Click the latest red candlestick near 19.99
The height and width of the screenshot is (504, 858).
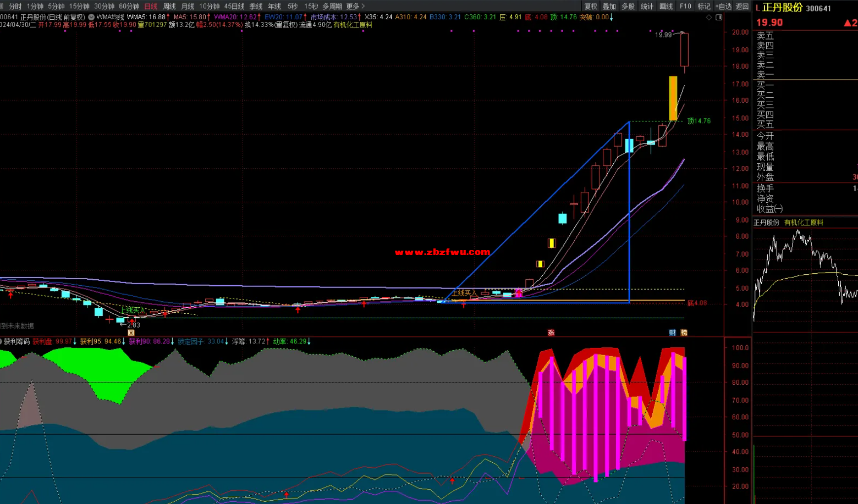click(684, 50)
